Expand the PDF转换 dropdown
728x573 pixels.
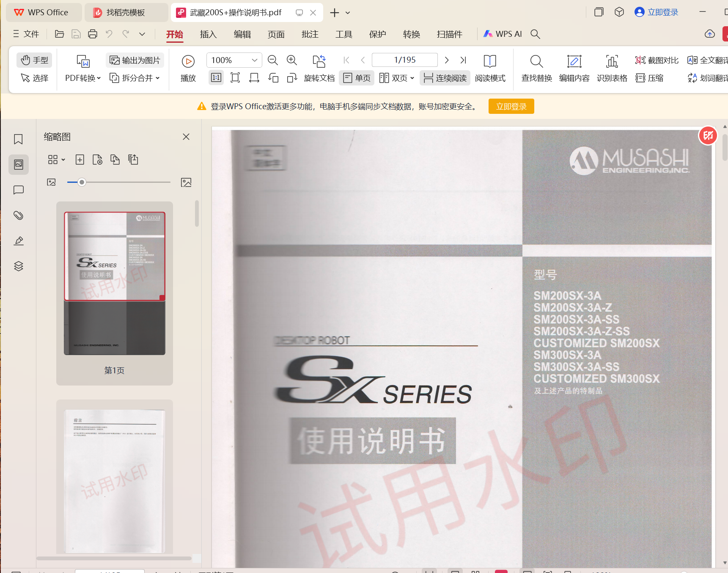(x=83, y=78)
